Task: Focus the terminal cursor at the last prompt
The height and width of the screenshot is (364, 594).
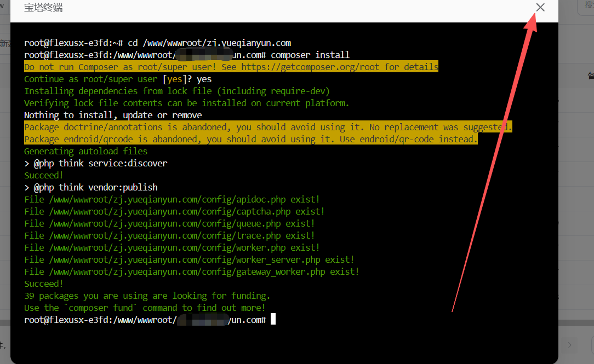Action: [x=273, y=320]
